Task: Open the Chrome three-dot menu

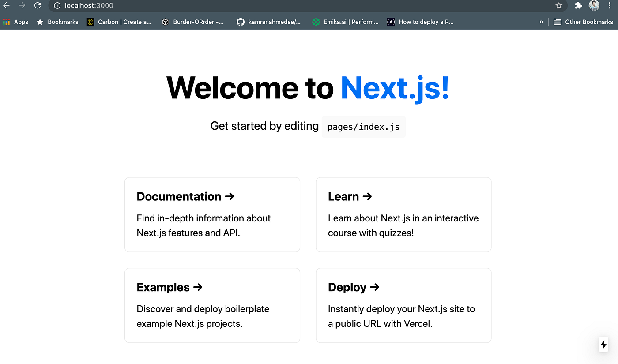Action: pos(610,6)
